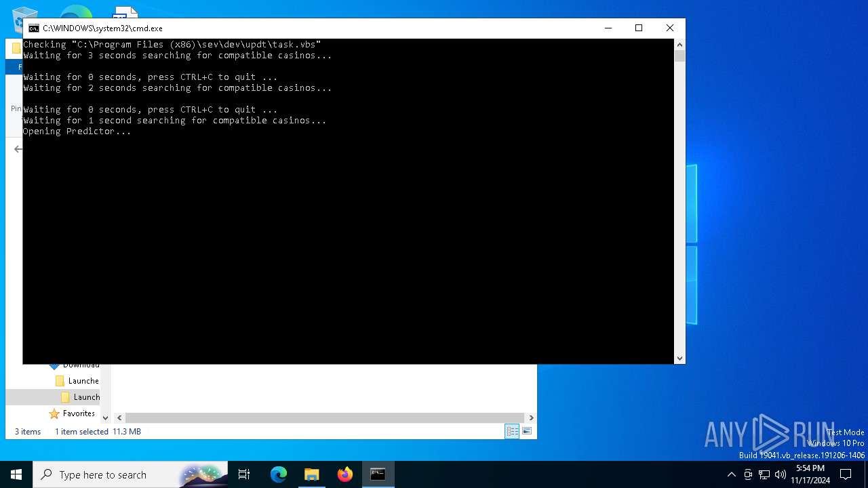Viewport: 868px width, 488px height.
Task: Click the network tray icon
Action: click(x=764, y=474)
